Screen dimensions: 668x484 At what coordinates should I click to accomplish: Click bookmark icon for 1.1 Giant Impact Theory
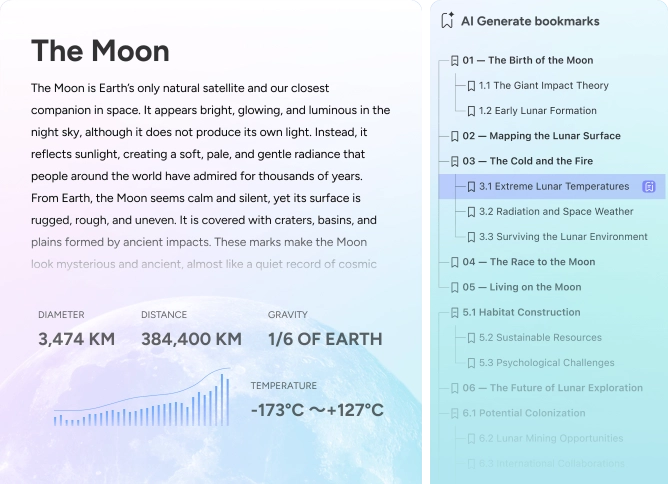click(471, 86)
